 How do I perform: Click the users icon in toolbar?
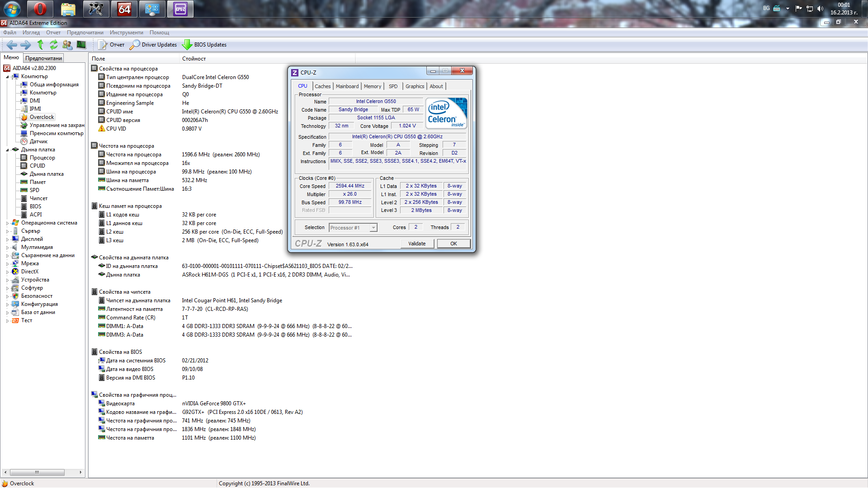[x=67, y=45]
